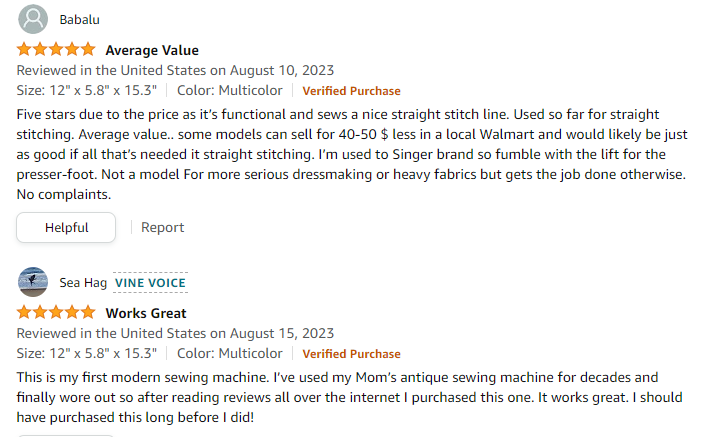Viewport: 708px width, 437px height.
Task: Click Verified Purchase on Sea Hag's review
Action: [351, 353]
